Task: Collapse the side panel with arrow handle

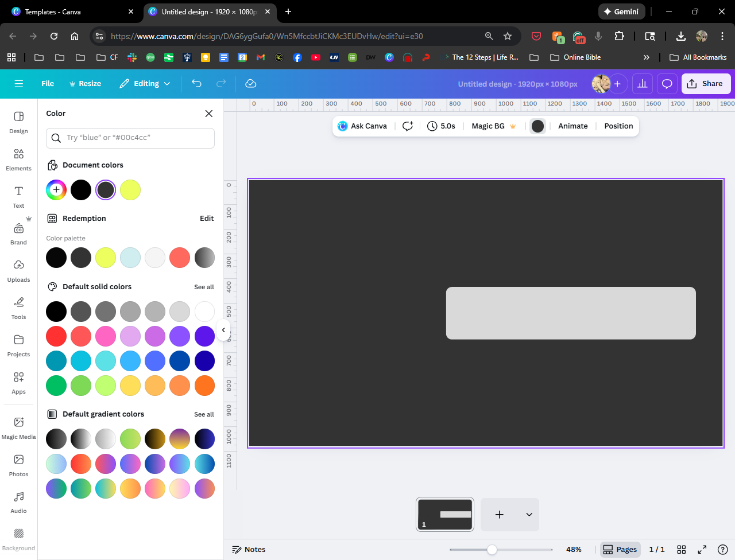Action: [x=223, y=330]
